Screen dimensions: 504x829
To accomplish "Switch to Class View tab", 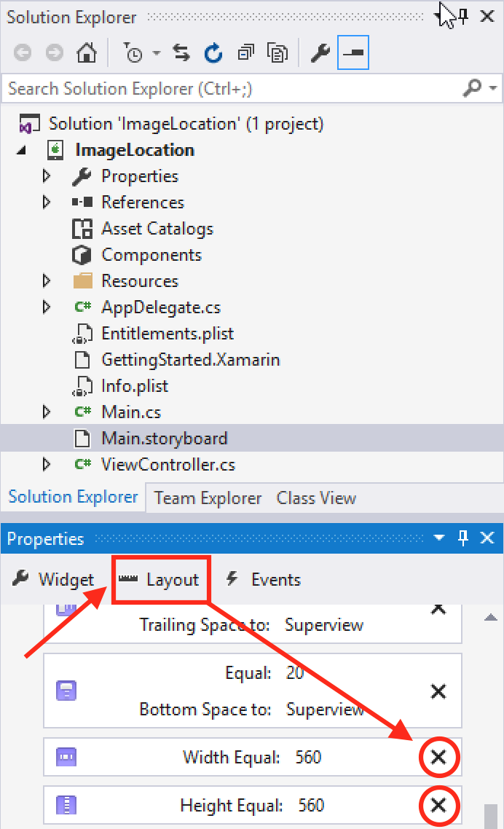I will (316, 498).
